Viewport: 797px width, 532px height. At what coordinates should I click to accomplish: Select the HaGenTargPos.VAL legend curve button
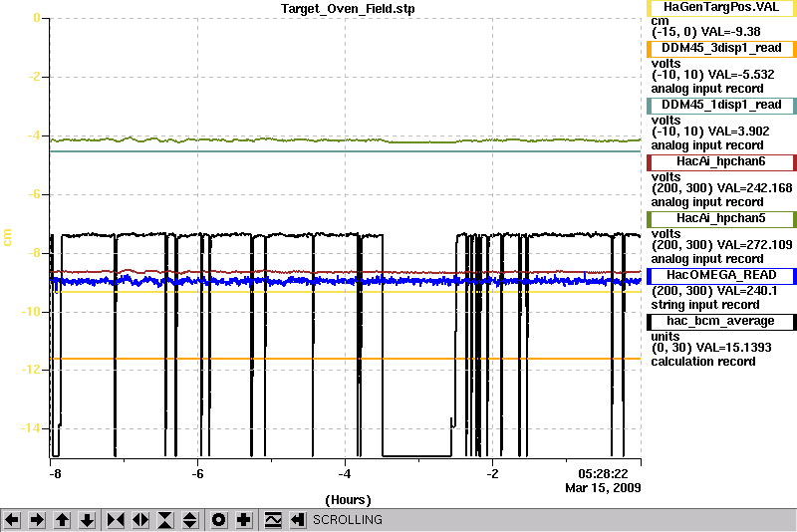point(721,8)
